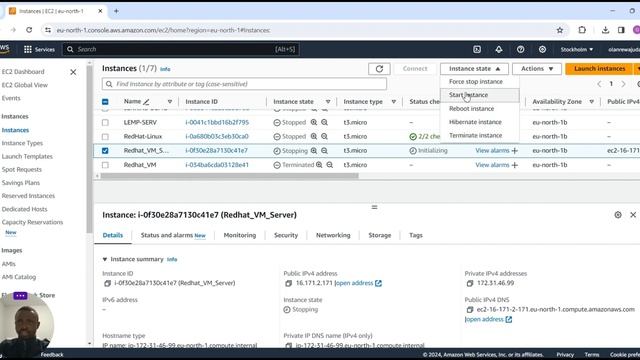Zoom out filter on Terminated state row
The width and height of the screenshot is (640, 360).
[x=329, y=165]
